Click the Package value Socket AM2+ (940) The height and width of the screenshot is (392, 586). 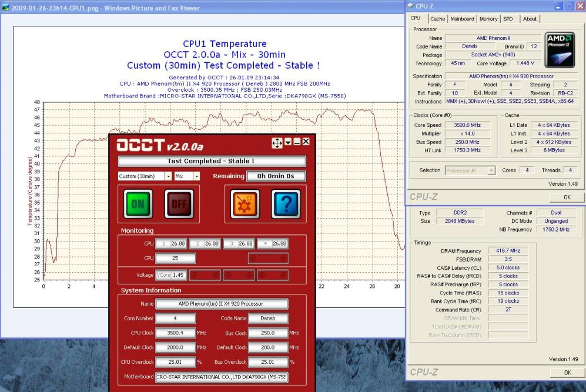pos(493,55)
